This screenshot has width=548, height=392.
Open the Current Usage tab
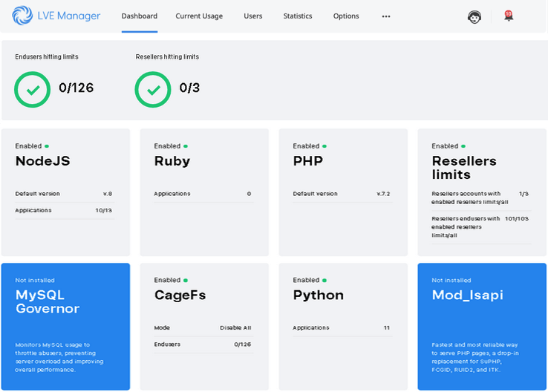199,16
